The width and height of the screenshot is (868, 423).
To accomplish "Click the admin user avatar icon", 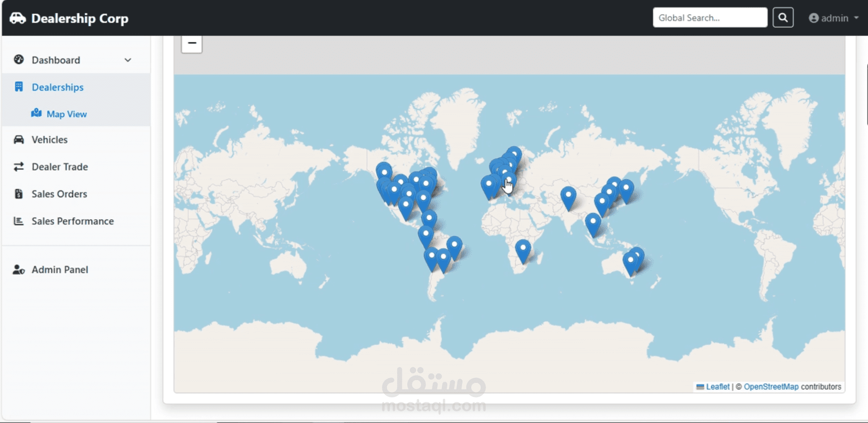I will tap(814, 18).
